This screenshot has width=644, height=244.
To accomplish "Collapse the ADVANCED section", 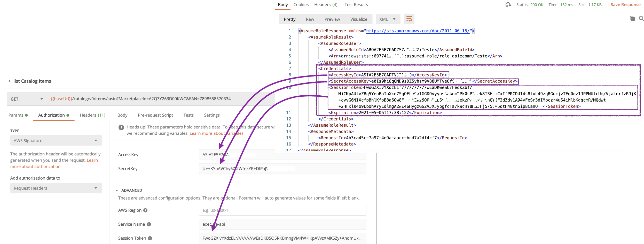I will [x=117, y=190].
